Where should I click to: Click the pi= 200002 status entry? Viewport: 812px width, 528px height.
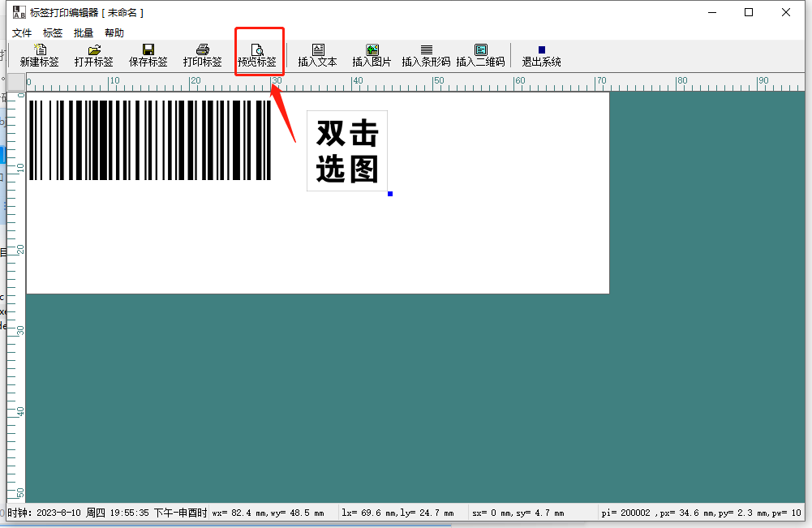tap(701, 513)
